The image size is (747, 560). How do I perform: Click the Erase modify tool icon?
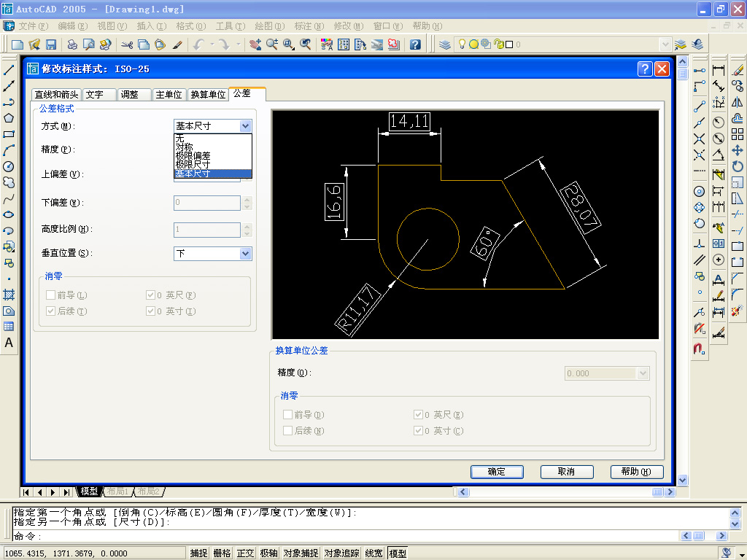click(738, 71)
